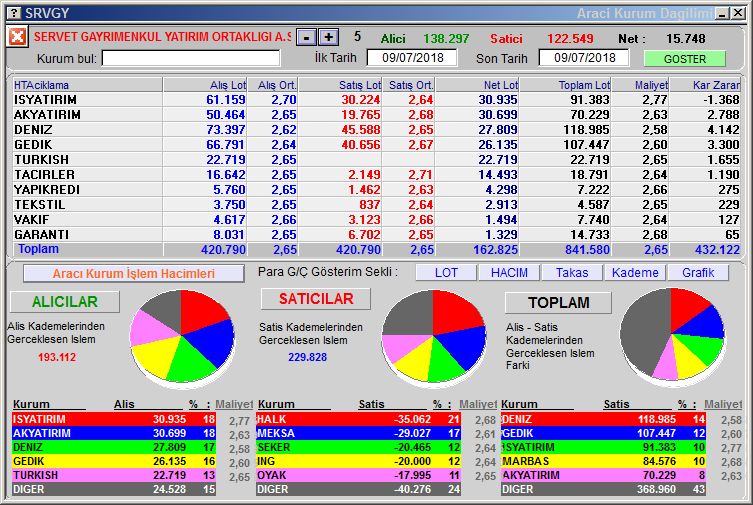Click the SATICILAR button

point(316,299)
